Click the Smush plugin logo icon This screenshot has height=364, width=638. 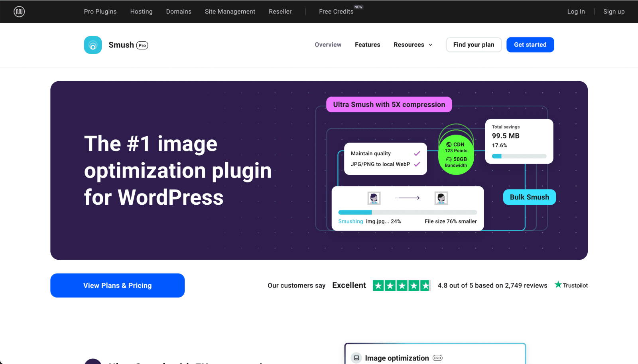[93, 45]
